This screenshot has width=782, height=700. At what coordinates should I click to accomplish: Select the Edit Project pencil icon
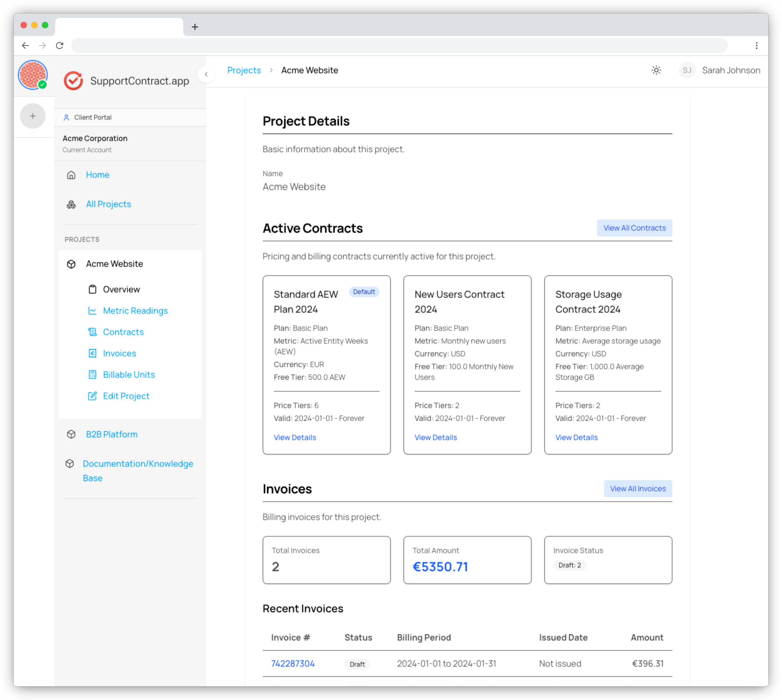coord(92,396)
